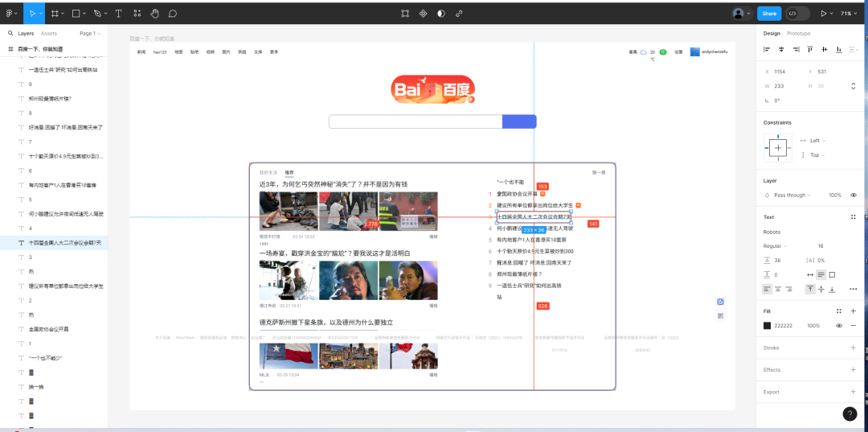The width and height of the screenshot is (868, 432).
Task: Set text auto width resize
Action: (810, 274)
